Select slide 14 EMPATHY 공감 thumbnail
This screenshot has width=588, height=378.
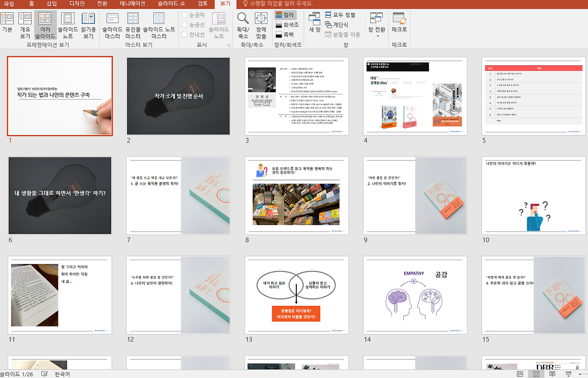click(415, 295)
